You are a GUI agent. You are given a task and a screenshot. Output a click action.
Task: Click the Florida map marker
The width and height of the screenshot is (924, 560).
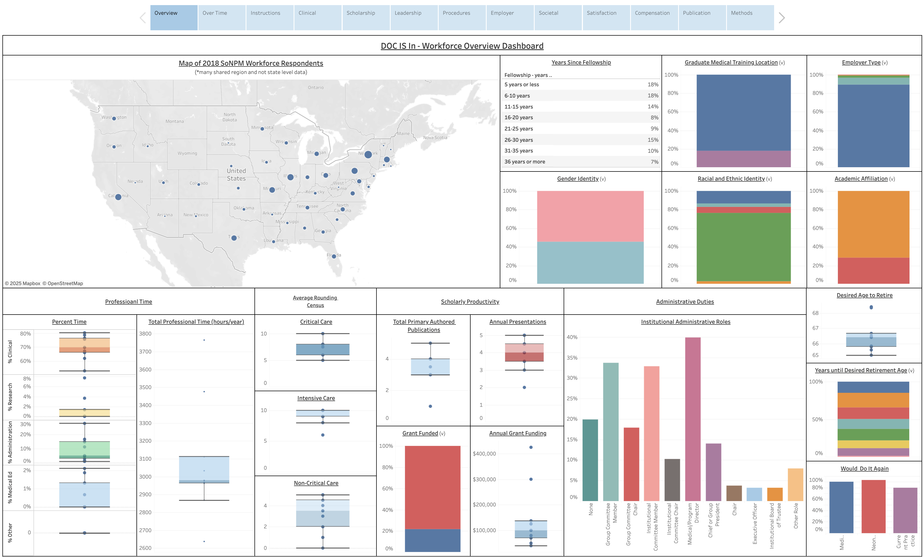pos(334,256)
